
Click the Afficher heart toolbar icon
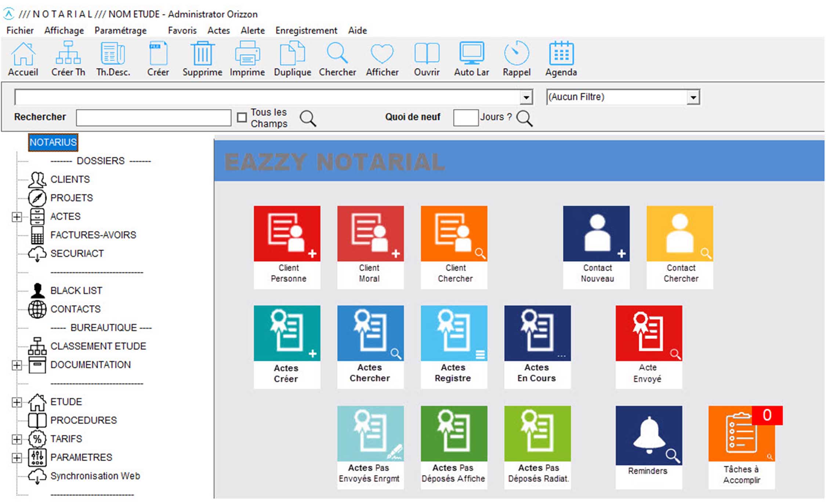point(382,59)
